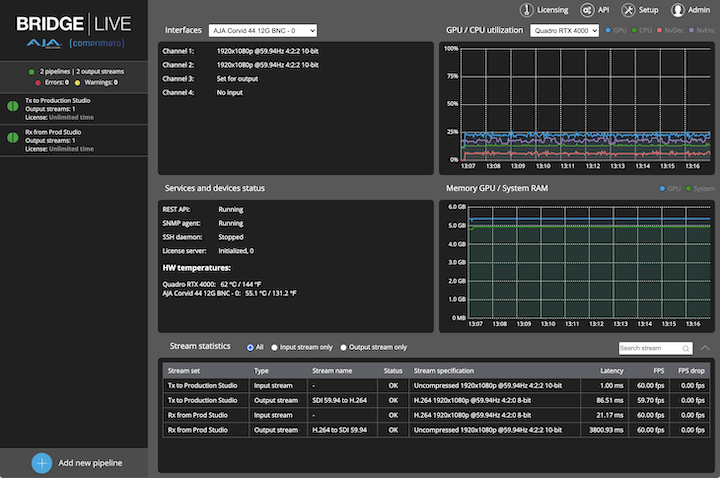Select Input stream only radio button

tap(275, 347)
